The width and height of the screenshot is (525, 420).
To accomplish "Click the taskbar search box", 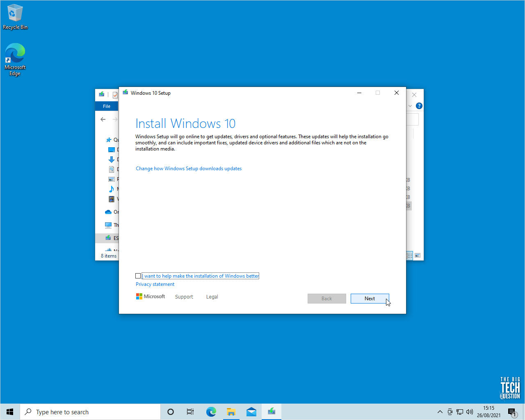I will coord(90,412).
